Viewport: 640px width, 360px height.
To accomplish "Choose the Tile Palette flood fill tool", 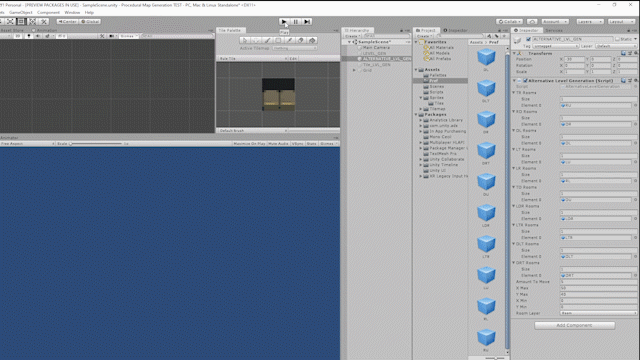I will click(312, 40).
